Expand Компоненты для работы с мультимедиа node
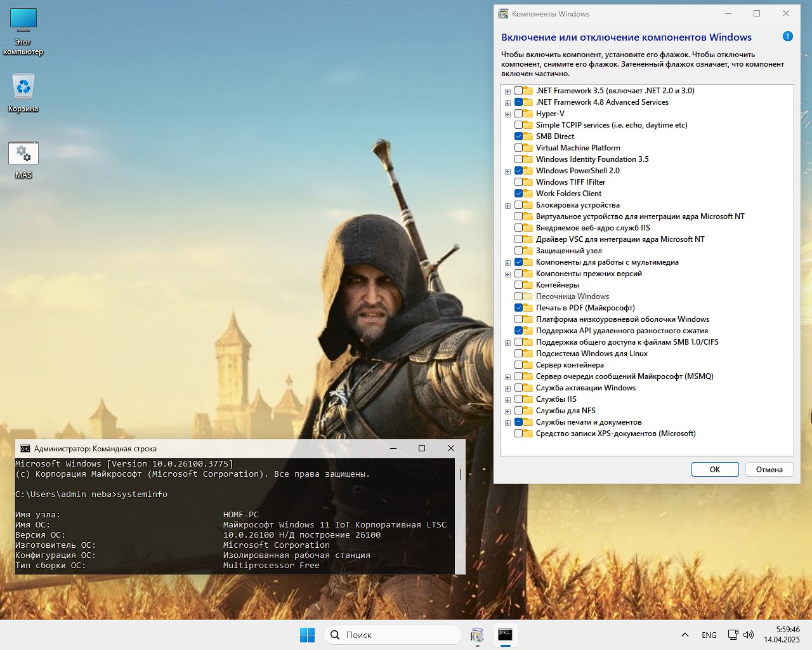Image resolution: width=812 pixels, height=650 pixels. (x=507, y=263)
